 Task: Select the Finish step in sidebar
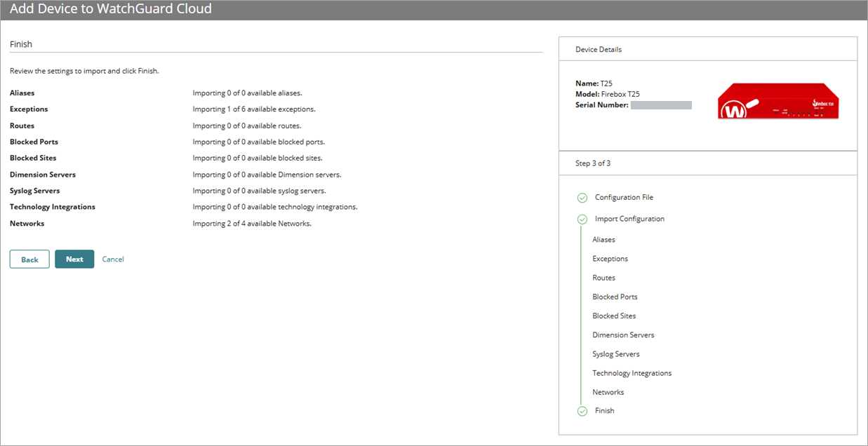click(x=604, y=411)
